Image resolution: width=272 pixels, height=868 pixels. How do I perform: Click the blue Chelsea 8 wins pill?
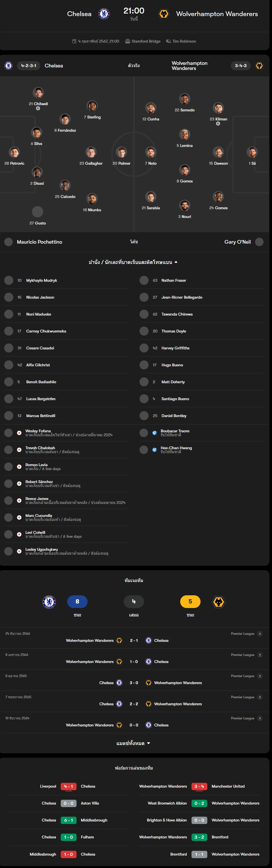pos(77,602)
